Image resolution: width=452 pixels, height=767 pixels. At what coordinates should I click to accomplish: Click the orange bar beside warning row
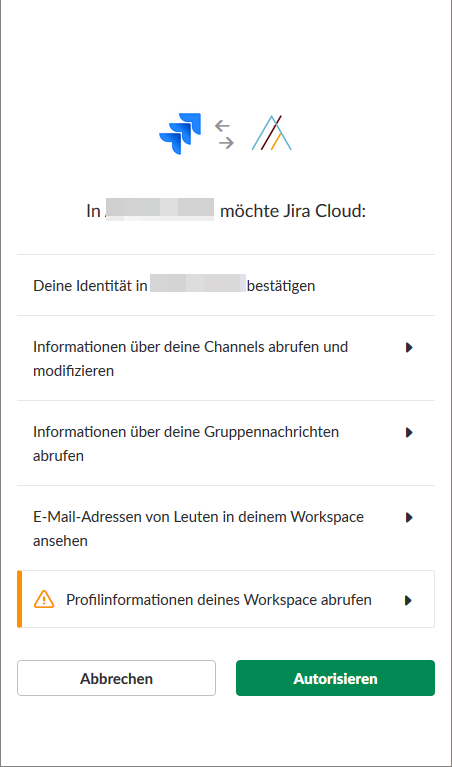[x=20, y=599]
